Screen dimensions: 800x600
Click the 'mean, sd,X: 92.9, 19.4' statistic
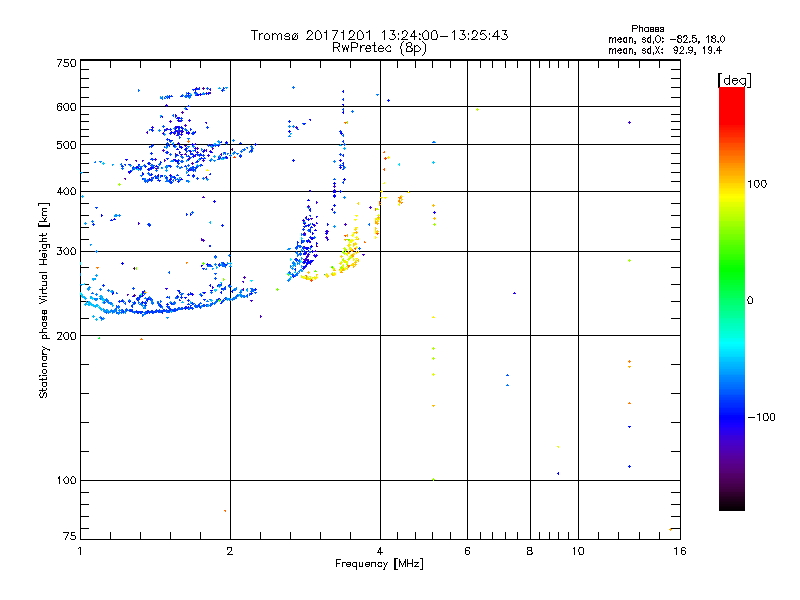[665, 50]
